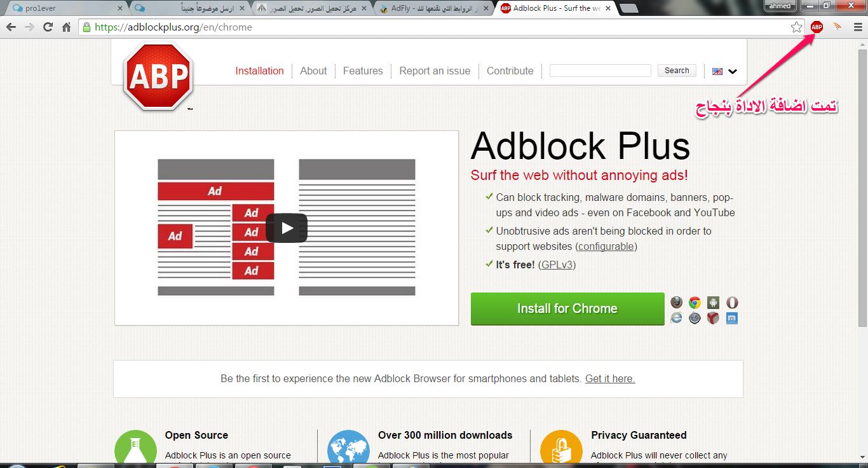This screenshot has height=468, width=868.
Task: Open the RSS feed extension icon
Action: [x=837, y=27]
